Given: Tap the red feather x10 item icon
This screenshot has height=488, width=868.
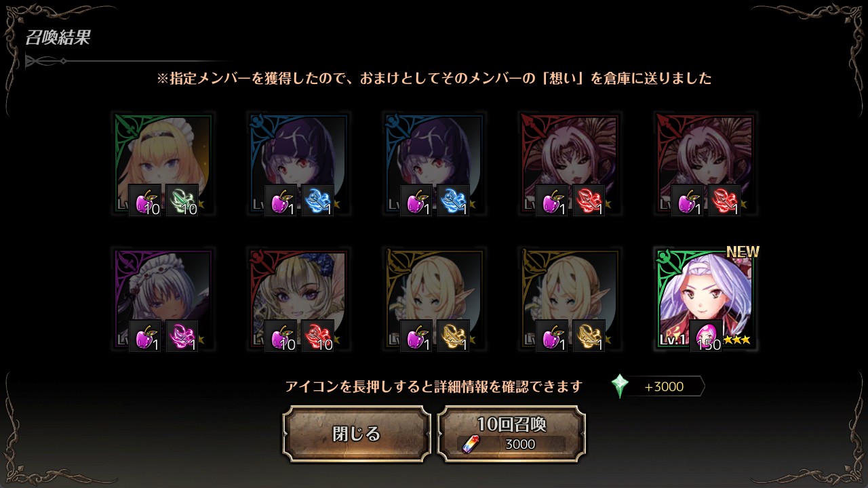Looking at the screenshot, I should pos(317,336).
